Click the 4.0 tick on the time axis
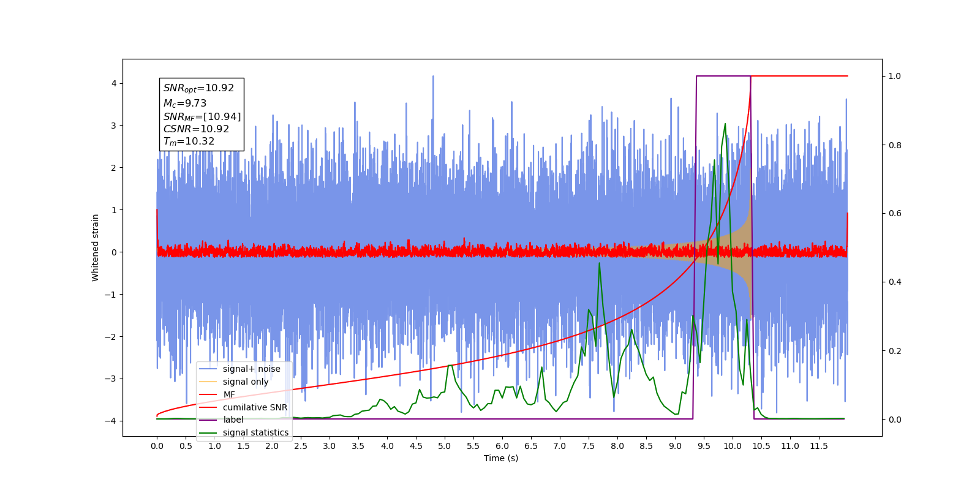This screenshot has height=490, width=980. (x=387, y=446)
